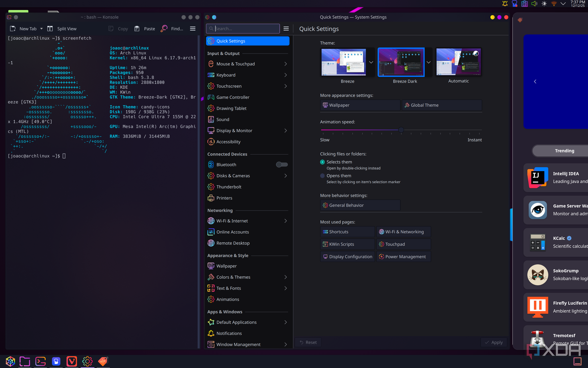Expand Display & Monitor category
Image resolution: width=588 pixels, height=368 pixels.
pyautogui.click(x=285, y=131)
